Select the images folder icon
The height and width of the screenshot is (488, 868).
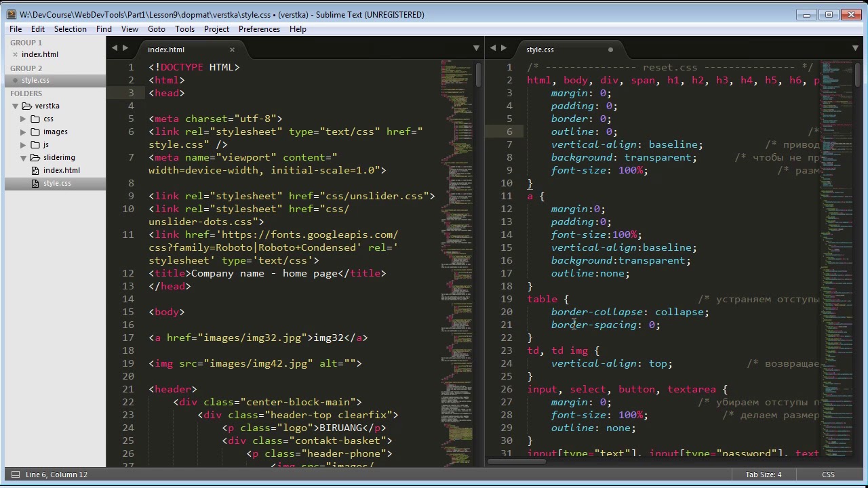pyautogui.click(x=35, y=131)
